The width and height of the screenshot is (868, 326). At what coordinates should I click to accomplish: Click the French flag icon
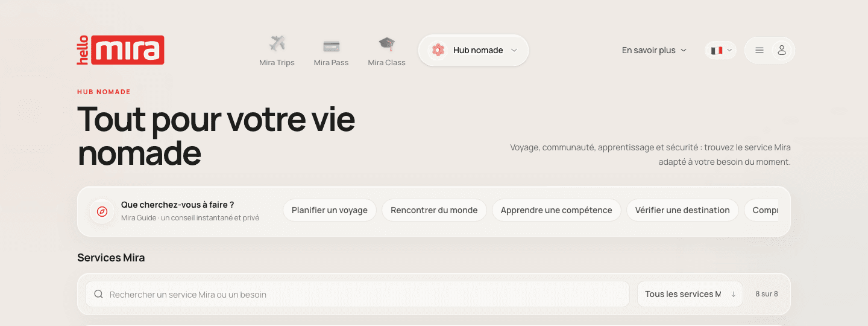(x=717, y=51)
